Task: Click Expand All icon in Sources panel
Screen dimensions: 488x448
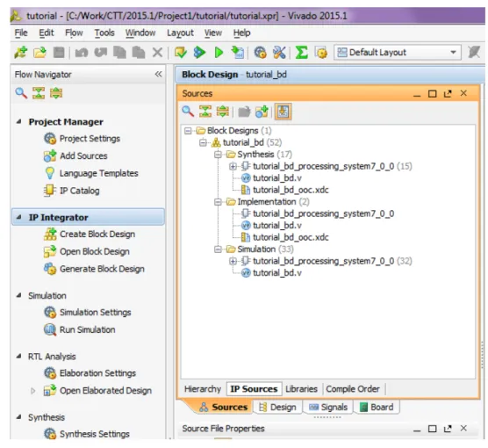Action: click(x=223, y=112)
